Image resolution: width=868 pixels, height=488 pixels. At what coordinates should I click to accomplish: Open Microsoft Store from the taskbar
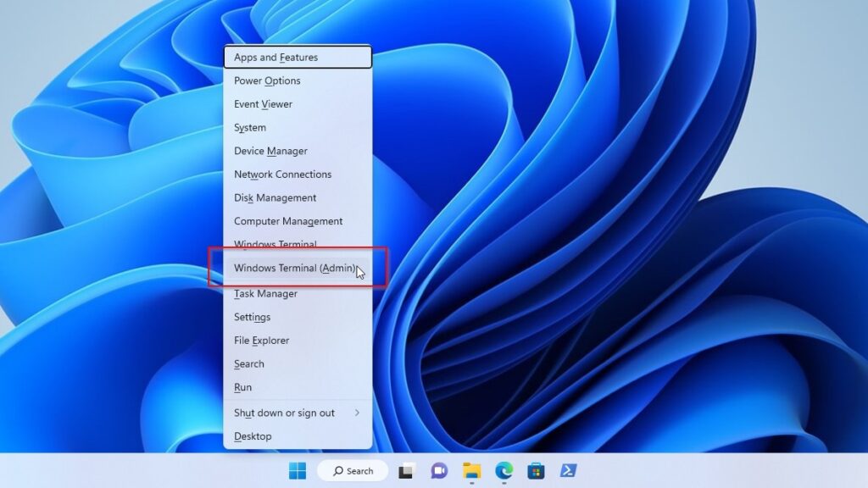coord(536,471)
